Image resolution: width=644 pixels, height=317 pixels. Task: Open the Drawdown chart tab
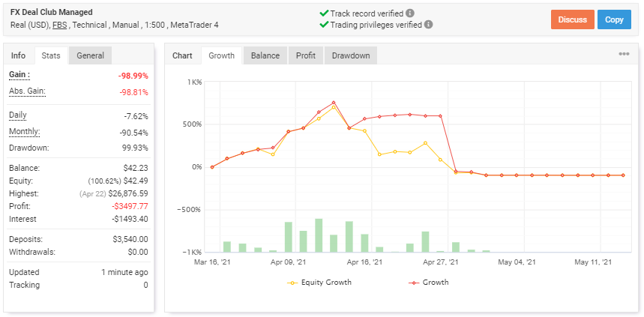click(x=351, y=55)
